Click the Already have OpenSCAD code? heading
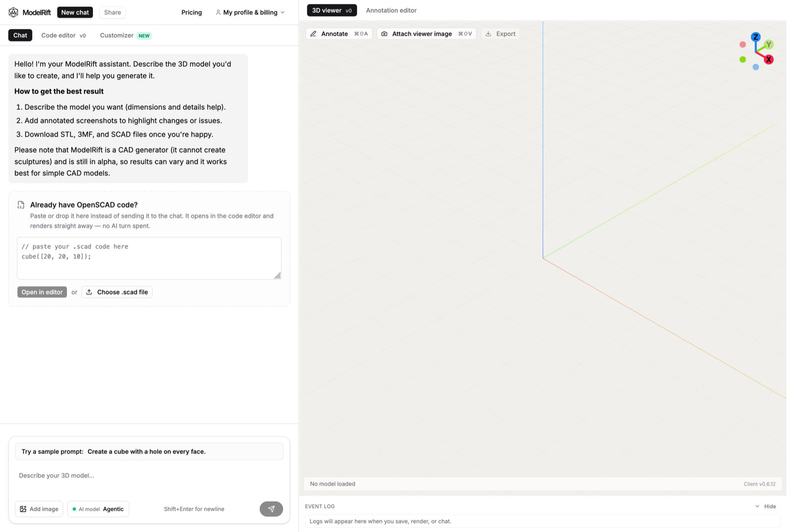 coord(84,205)
